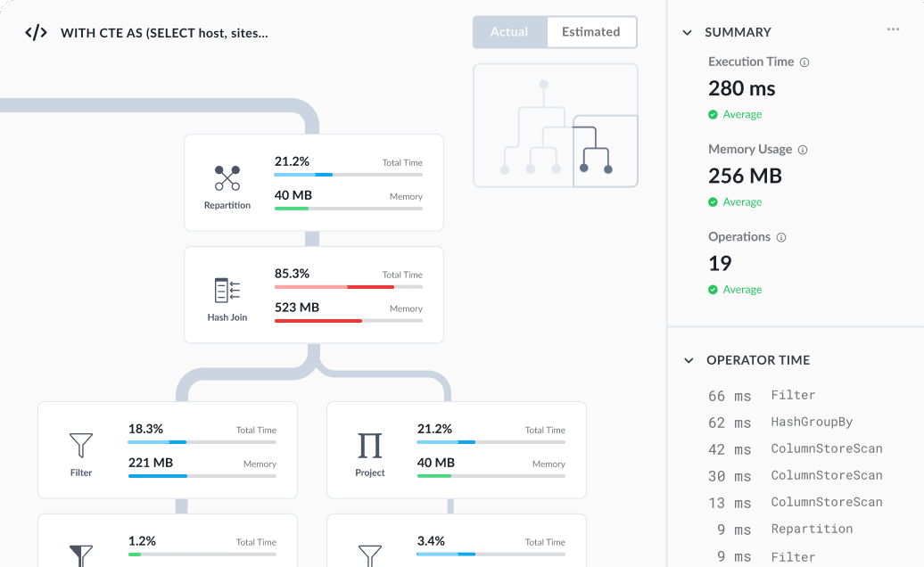Image resolution: width=924 pixels, height=567 pixels.
Task: Switch to Actual plan view
Action: 510,32
